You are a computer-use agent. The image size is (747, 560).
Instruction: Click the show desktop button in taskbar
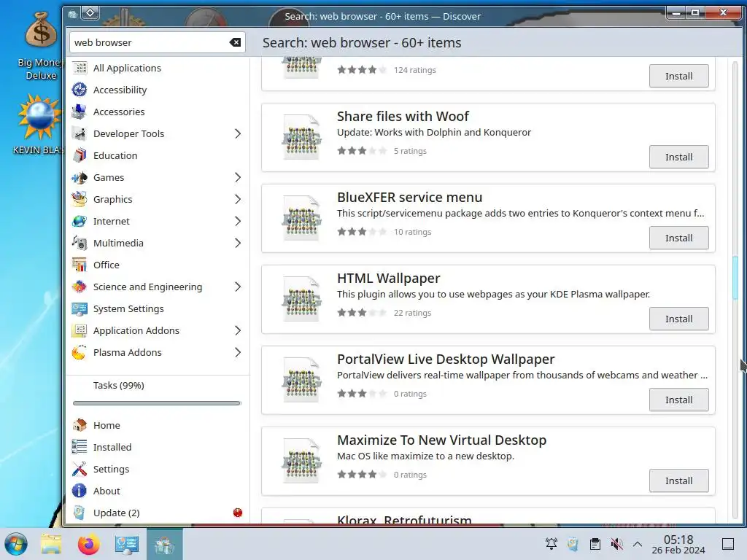coord(728,544)
